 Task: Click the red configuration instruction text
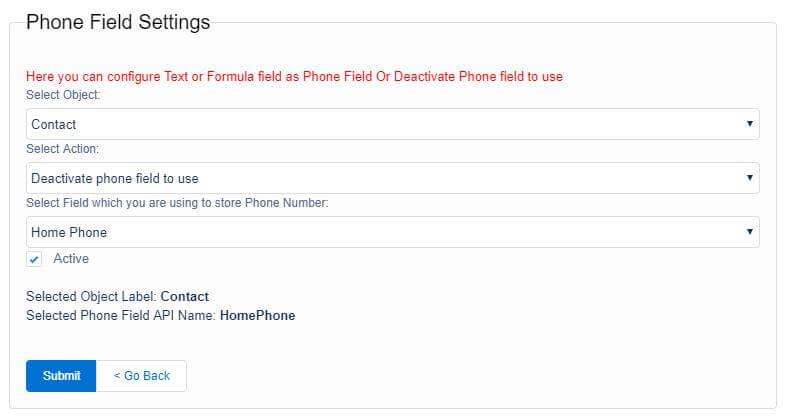click(294, 76)
